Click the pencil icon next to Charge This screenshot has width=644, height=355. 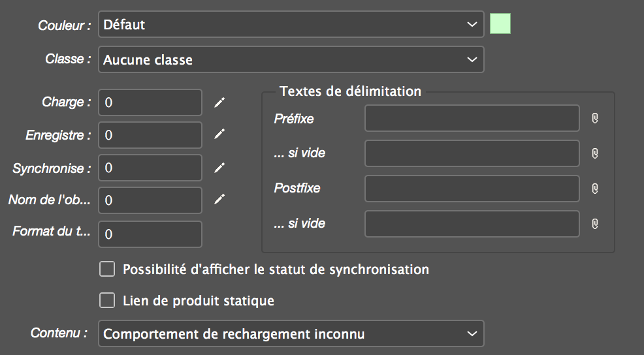(219, 102)
